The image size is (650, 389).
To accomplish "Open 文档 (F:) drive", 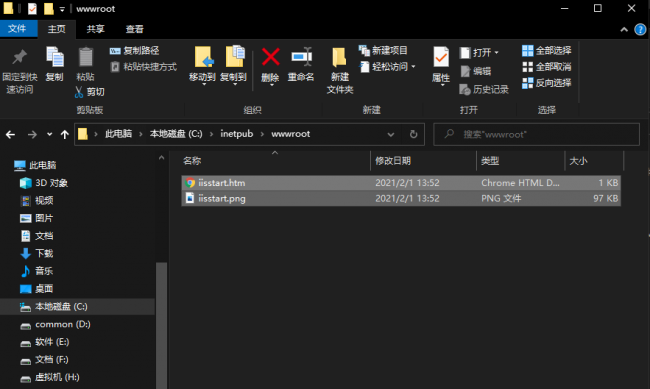I will [x=44, y=360].
